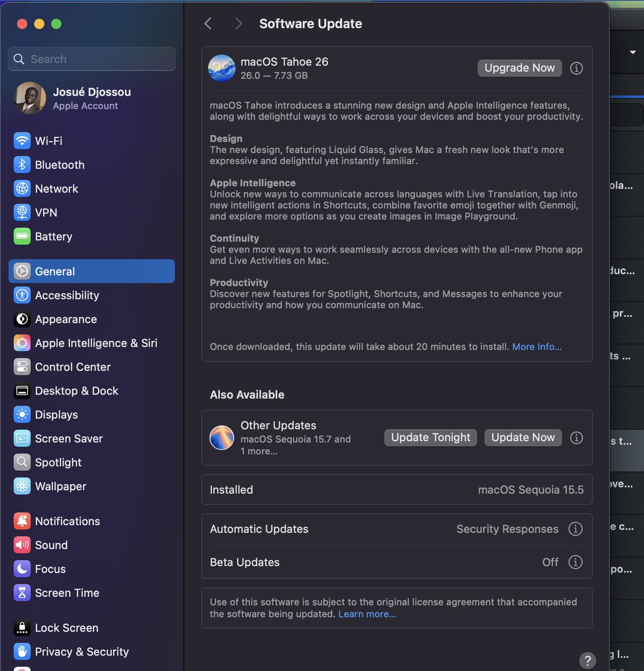Open the VPN sidebar icon

pyautogui.click(x=22, y=212)
